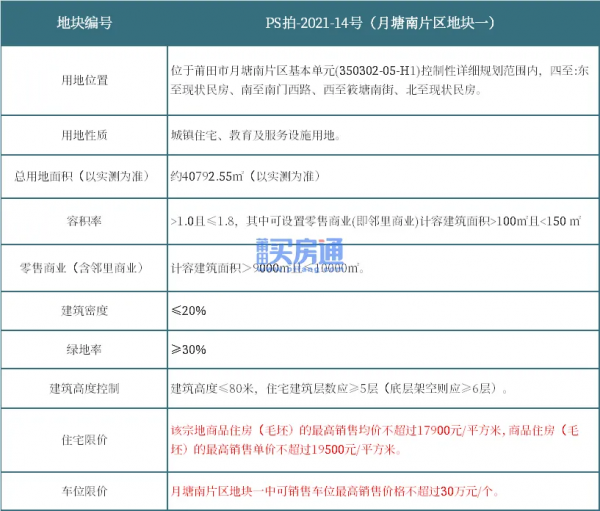
Task: Click the 建筑高度≤80米 text
Action: [x=212, y=389]
